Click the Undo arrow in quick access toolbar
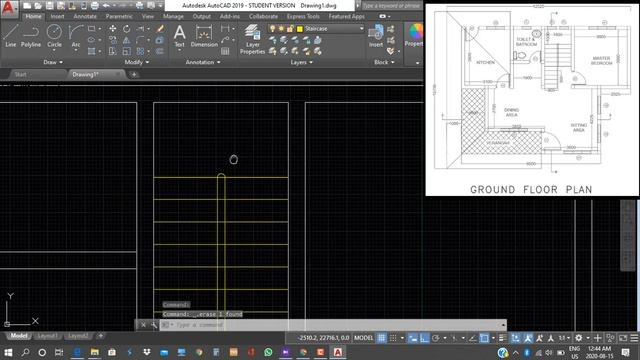 tap(106, 6)
